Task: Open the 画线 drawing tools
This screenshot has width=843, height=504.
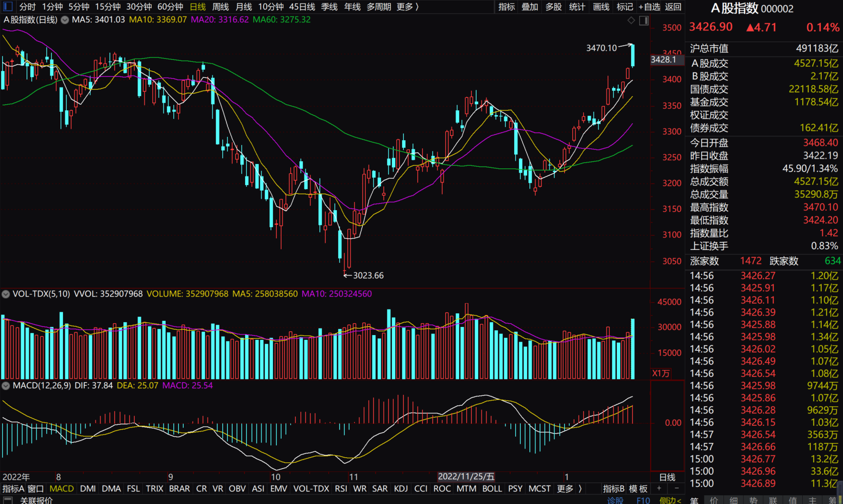Action: [x=601, y=7]
